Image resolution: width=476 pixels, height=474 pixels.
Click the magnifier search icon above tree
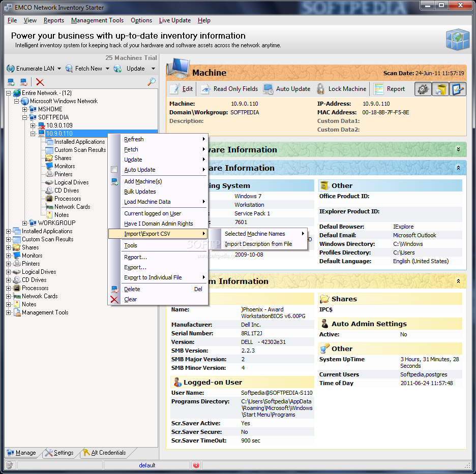[152, 82]
